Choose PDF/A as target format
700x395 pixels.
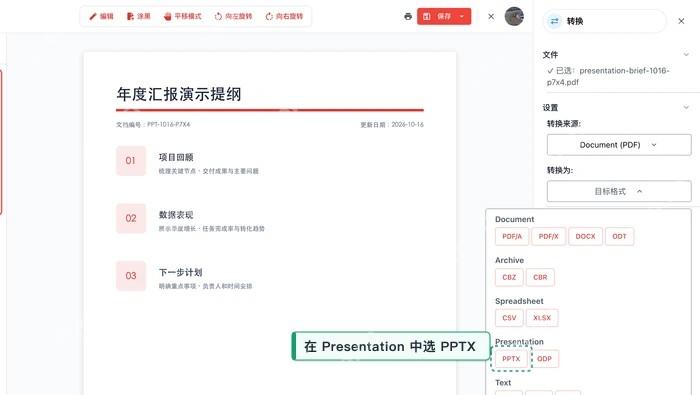(x=512, y=237)
